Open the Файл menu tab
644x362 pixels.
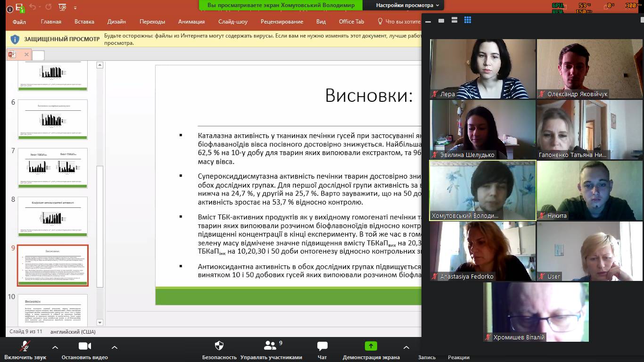click(19, 22)
